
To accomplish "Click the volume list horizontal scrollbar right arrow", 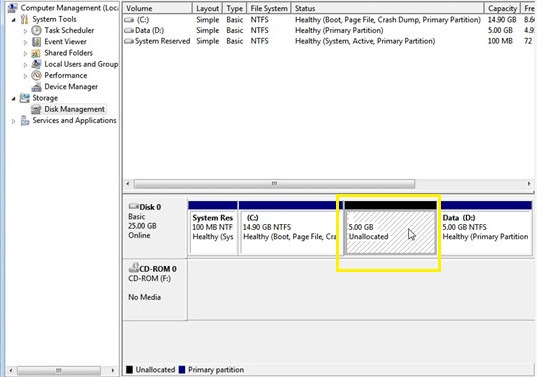I will tap(529, 184).
